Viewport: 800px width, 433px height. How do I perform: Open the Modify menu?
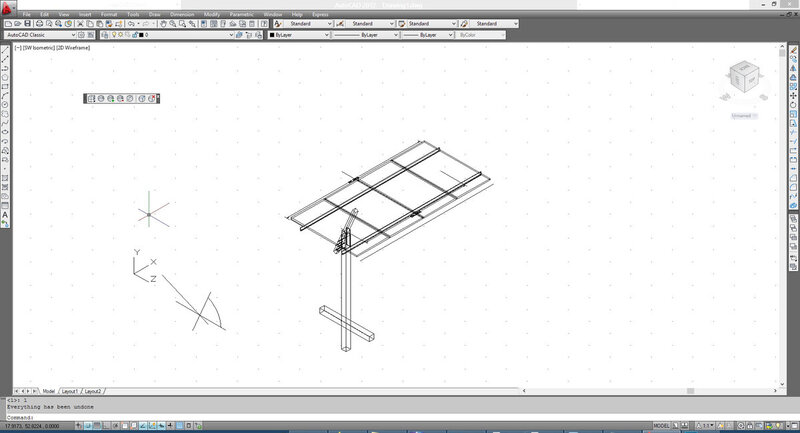(212, 14)
